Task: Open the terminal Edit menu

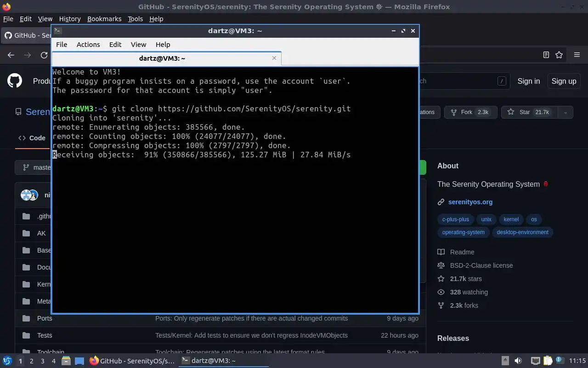Action: (115, 45)
